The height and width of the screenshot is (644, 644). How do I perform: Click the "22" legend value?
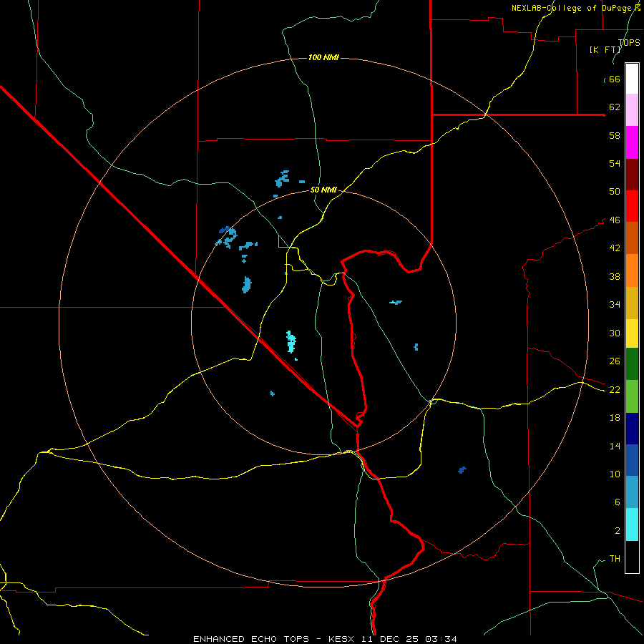pyautogui.click(x=615, y=389)
